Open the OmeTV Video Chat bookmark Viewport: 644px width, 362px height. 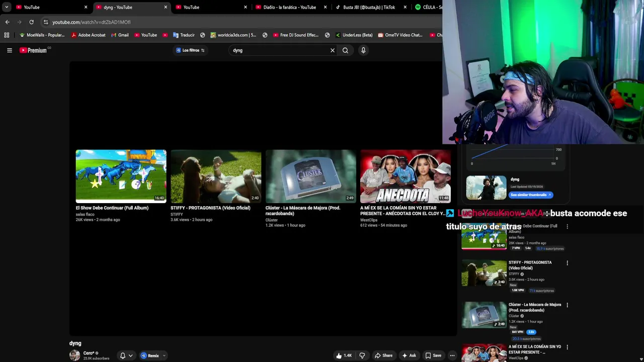click(x=400, y=35)
